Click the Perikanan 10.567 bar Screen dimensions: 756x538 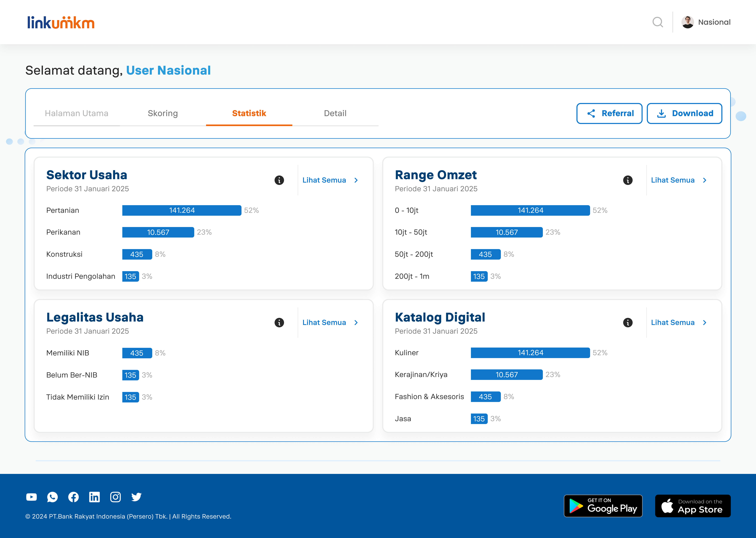coord(158,232)
